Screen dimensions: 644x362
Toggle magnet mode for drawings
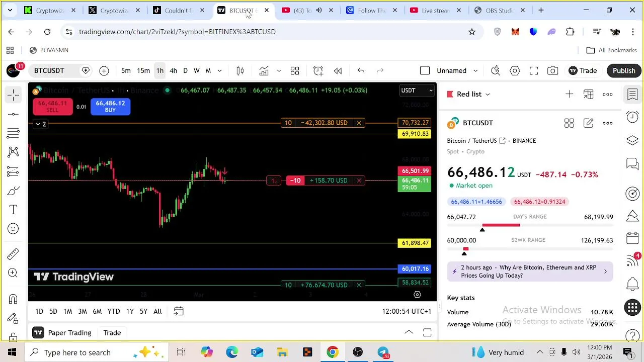pos(14,299)
